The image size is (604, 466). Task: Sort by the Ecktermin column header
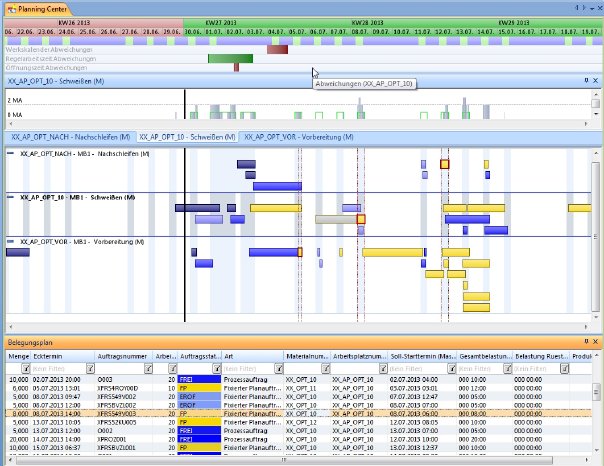[x=63, y=357]
